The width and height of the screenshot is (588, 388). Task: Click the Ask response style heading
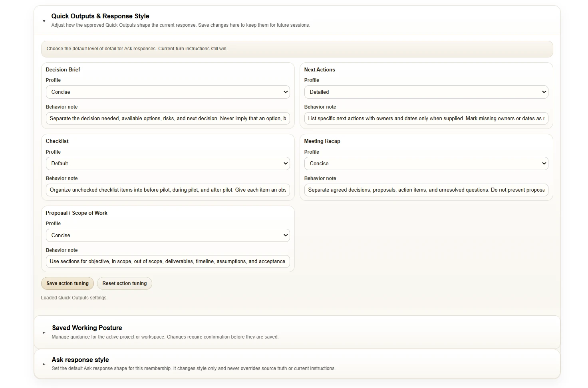[80, 360]
